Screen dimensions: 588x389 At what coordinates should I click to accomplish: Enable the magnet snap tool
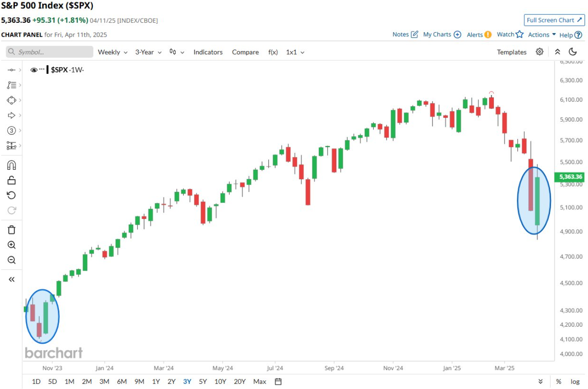tap(12, 165)
